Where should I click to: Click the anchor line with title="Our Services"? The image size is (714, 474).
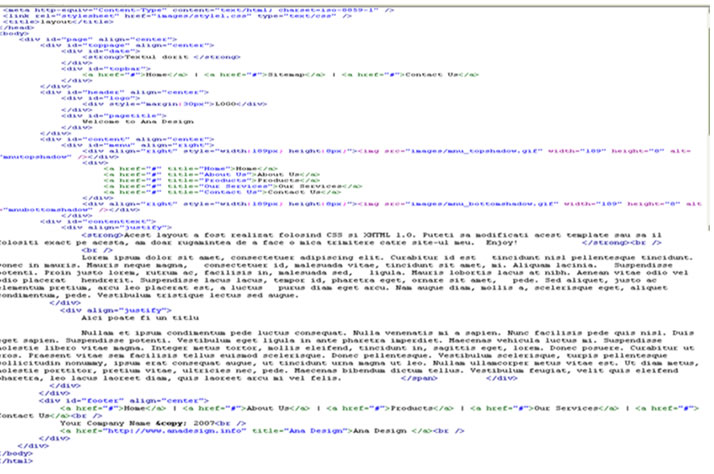[x=233, y=186]
